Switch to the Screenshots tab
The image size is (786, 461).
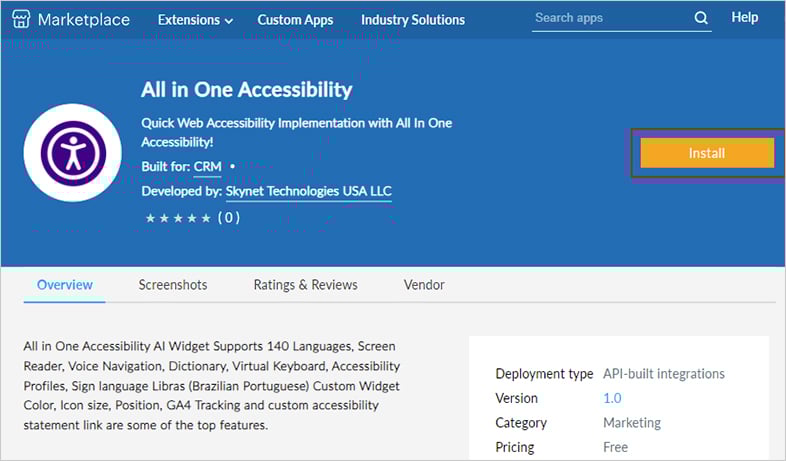tap(173, 285)
